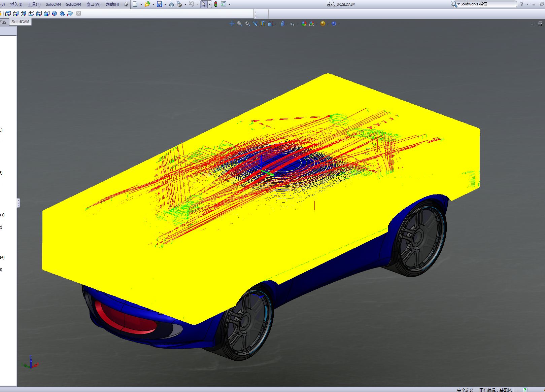
Task: Click the 完全定义 status bar text
Action: 465,390
